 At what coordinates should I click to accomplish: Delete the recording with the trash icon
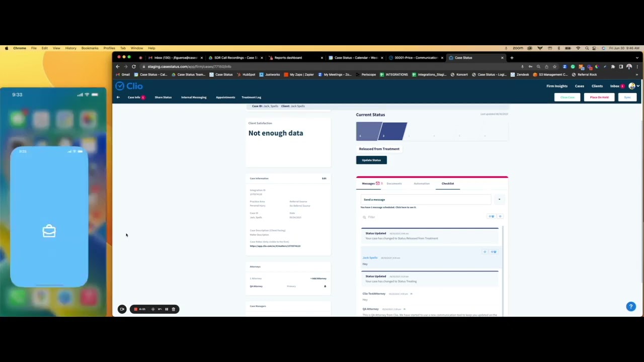[x=174, y=309]
